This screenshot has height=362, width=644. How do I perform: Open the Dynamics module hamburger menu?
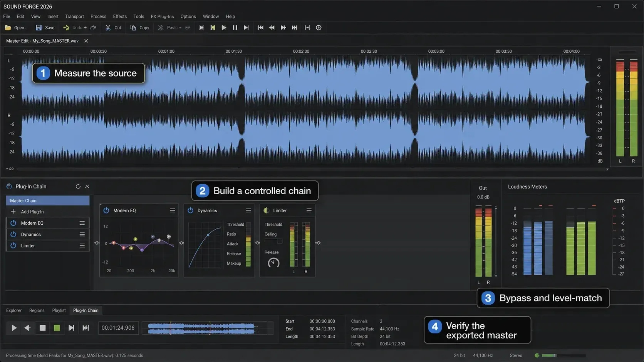248,210
